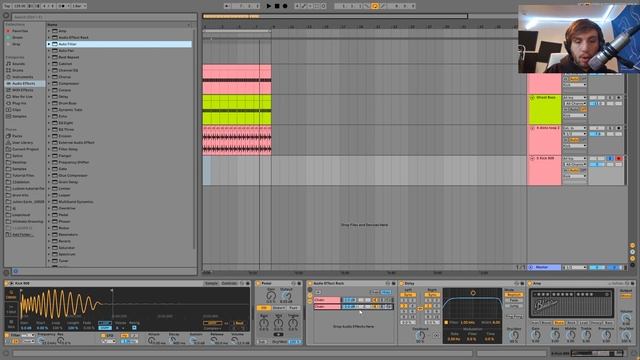Arm the Arrangement Record button
This screenshot has width=640, height=360.
(x=285, y=6)
